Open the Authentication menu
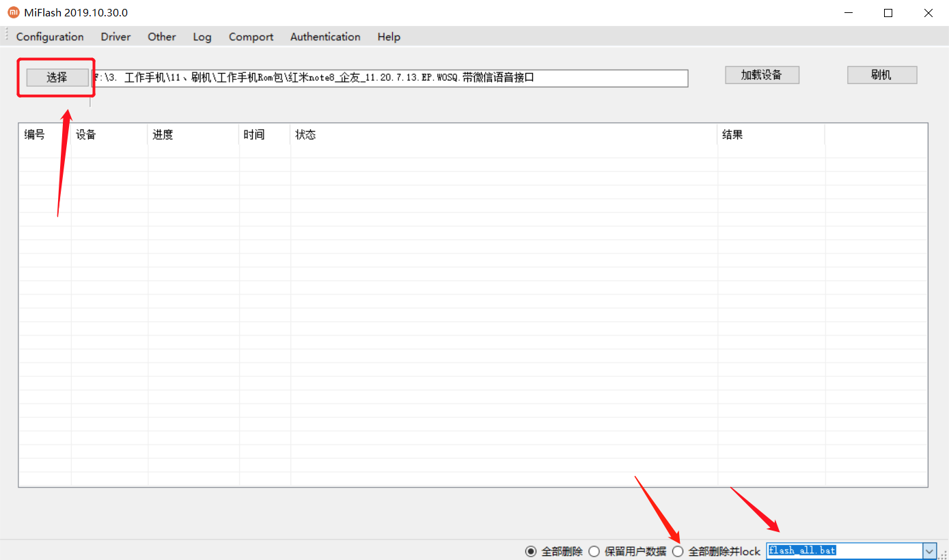The height and width of the screenshot is (560, 949). pos(325,37)
